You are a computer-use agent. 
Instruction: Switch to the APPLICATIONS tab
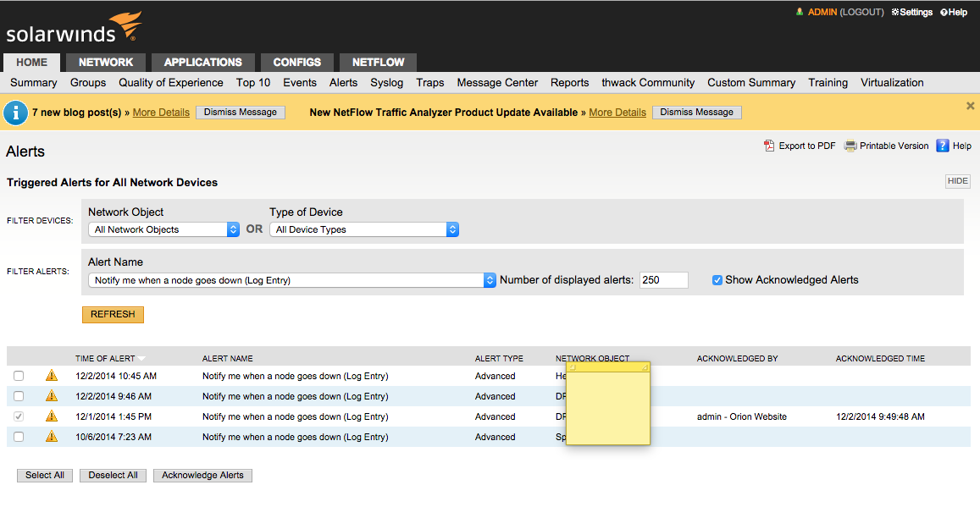pos(203,62)
